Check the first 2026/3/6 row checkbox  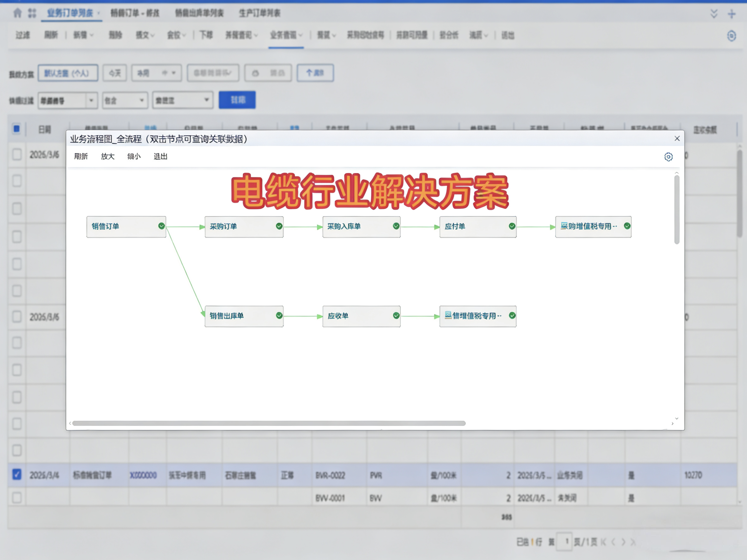point(17,154)
